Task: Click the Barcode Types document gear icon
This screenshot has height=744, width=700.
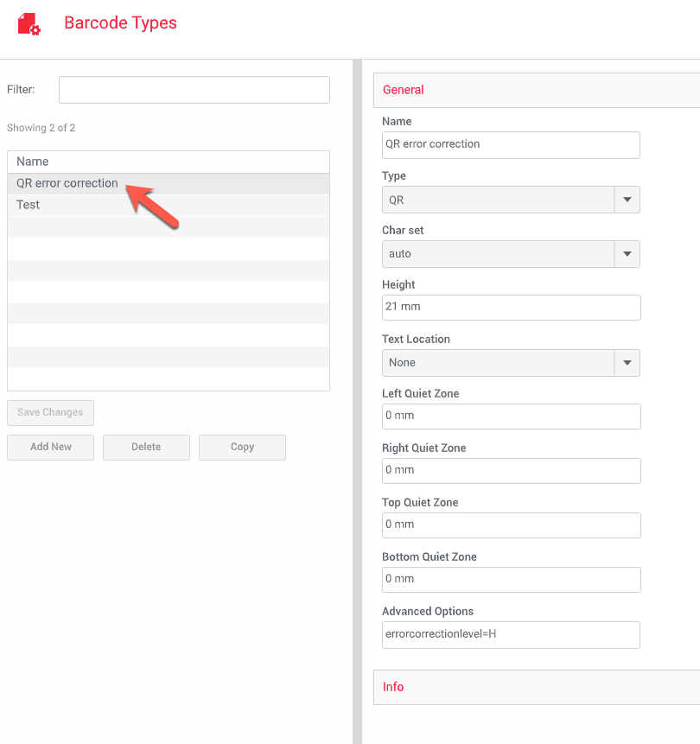Action: 29,23
